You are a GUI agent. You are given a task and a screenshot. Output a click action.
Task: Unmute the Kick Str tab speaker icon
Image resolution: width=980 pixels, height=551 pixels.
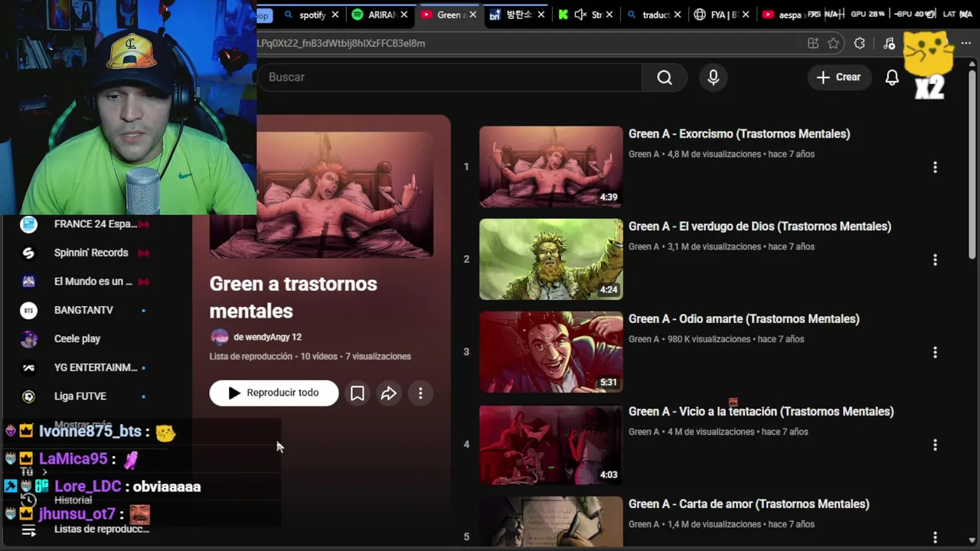580,15
